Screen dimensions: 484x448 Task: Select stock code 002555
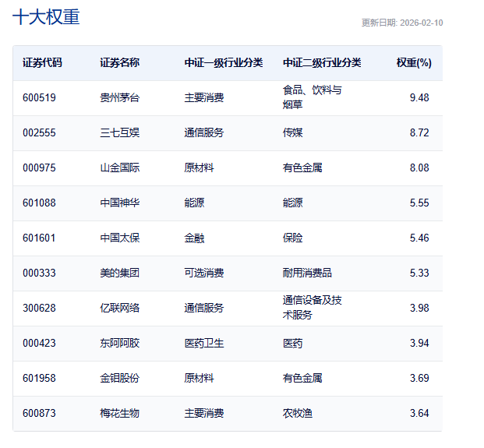point(39,133)
